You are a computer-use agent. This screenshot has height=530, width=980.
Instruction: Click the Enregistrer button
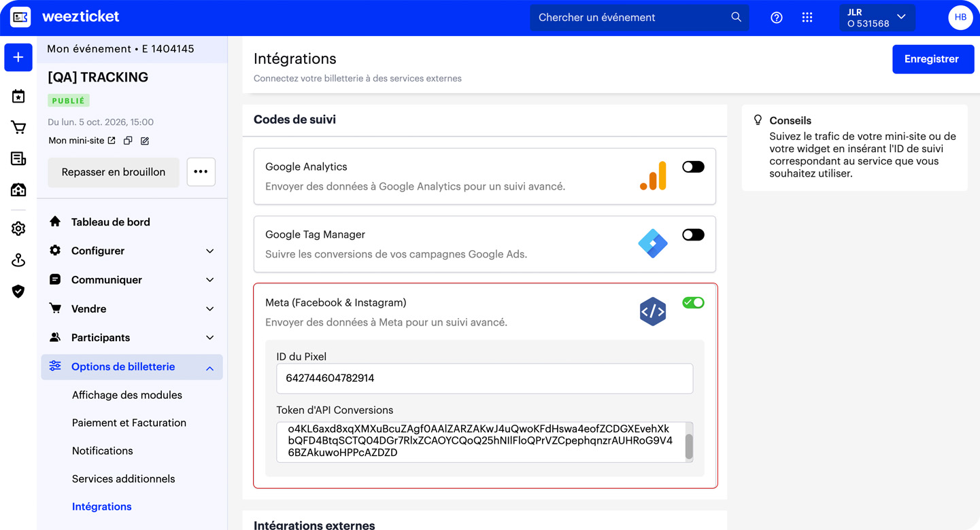point(932,59)
